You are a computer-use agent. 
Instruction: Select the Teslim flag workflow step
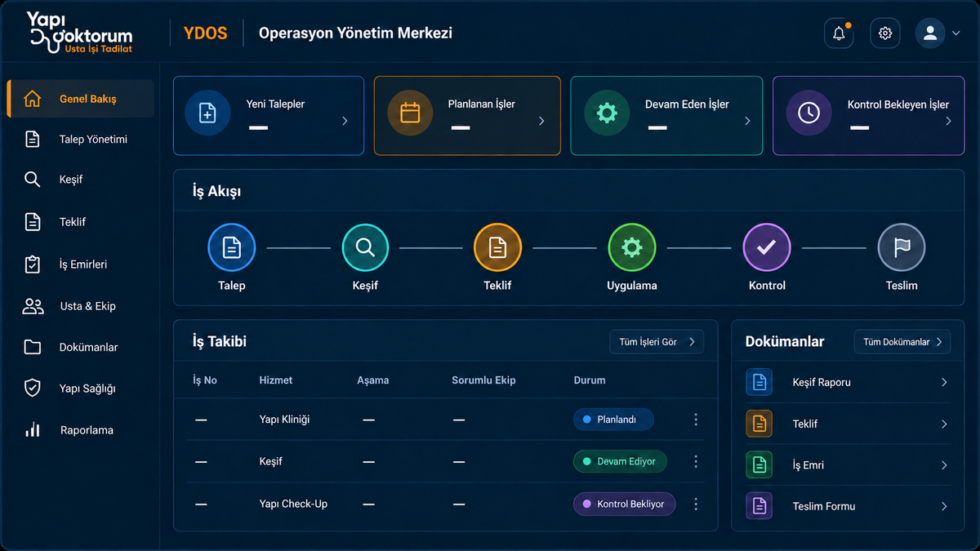(x=902, y=247)
